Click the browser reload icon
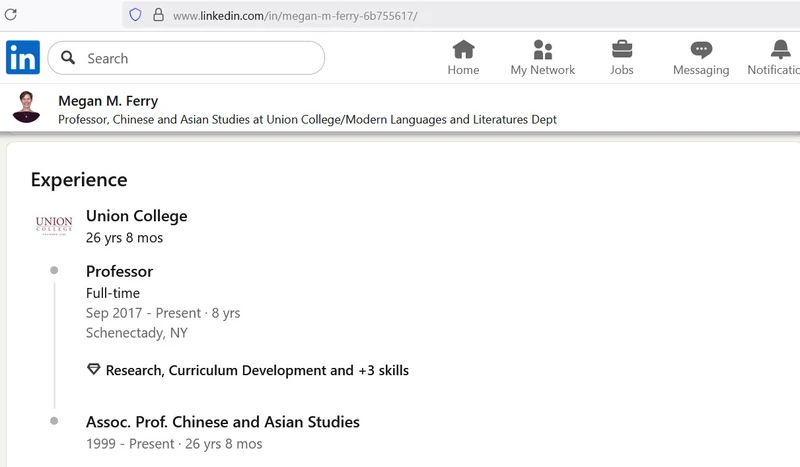The image size is (800, 467). click(x=11, y=14)
